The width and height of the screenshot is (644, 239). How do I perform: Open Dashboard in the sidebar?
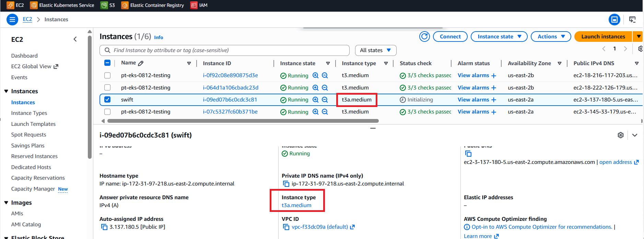(24, 56)
